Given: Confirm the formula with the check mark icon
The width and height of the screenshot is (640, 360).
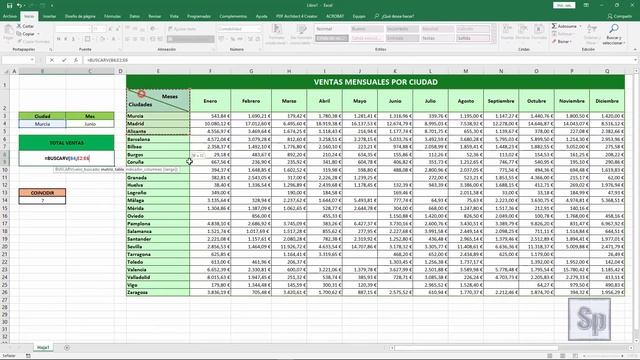Looking at the screenshot, I should [x=64, y=60].
